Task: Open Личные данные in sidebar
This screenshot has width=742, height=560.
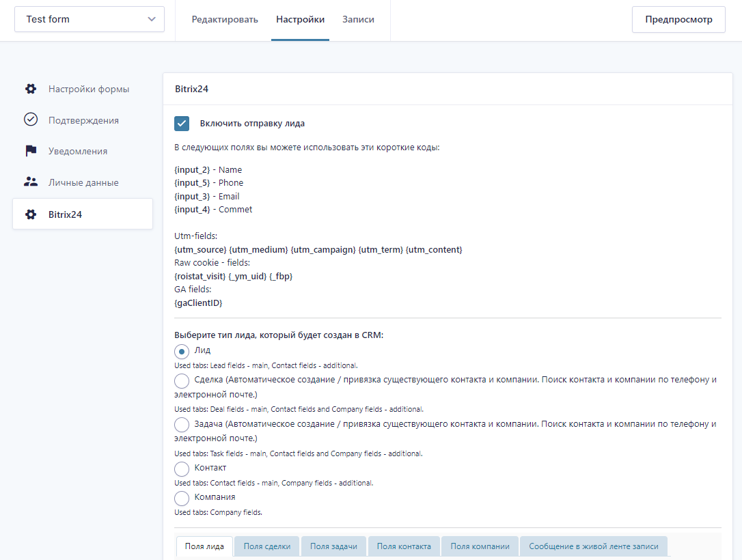Action: click(83, 182)
